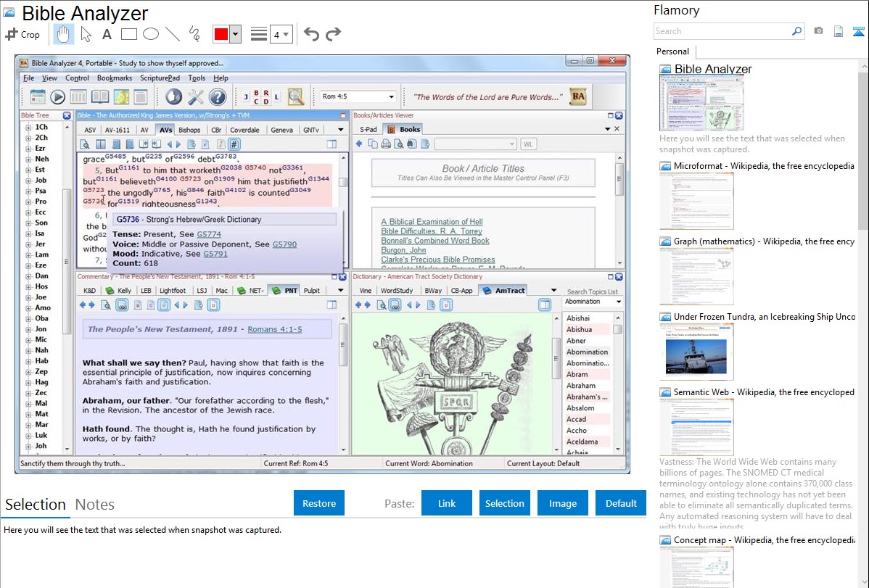869x588 pixels.
Task: Select the Pulpit commentary tab
Action: [311, 291]
